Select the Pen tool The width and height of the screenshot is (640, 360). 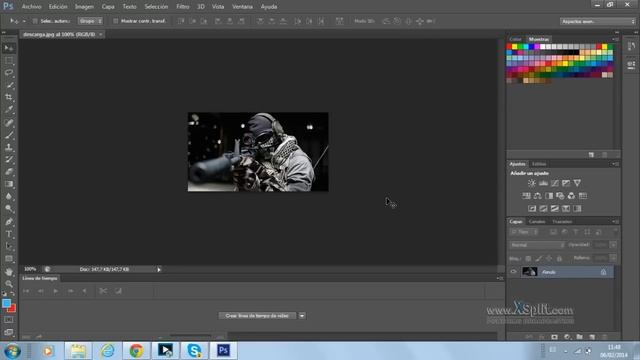(9, 222)
